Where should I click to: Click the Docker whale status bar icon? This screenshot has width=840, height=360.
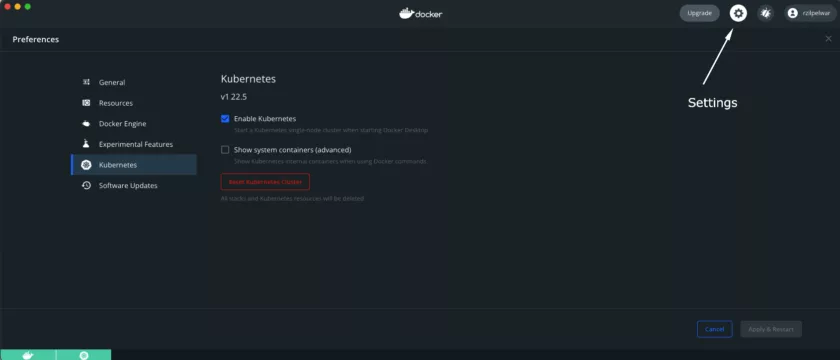(x=28, y=355)
